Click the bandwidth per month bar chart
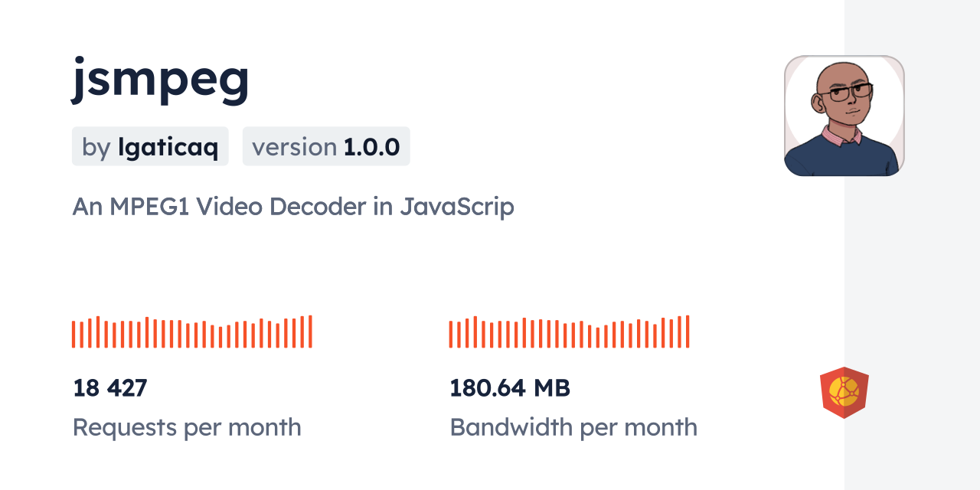The height and width of the screenshot is (490, 980). [569, 332]
